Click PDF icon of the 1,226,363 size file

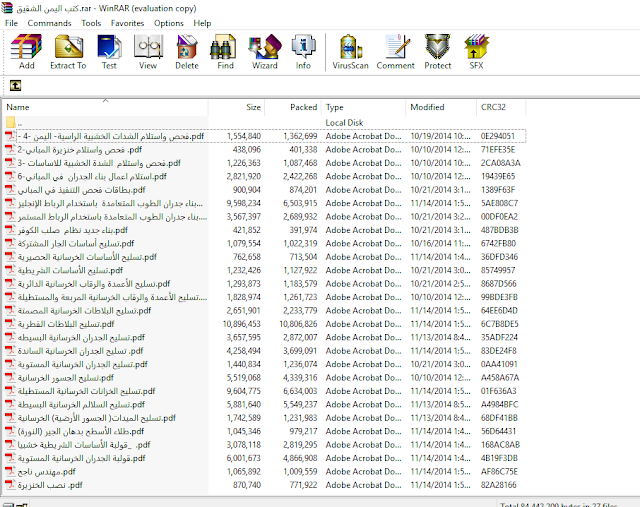click(10, 162)
